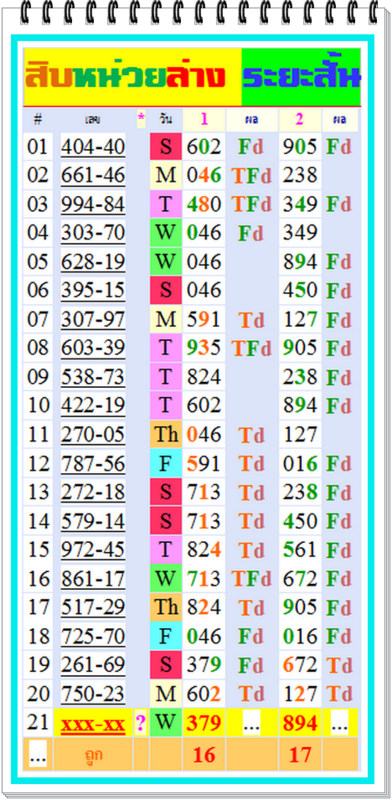Click the magenta 1 column header

click(x=204, y=120)
